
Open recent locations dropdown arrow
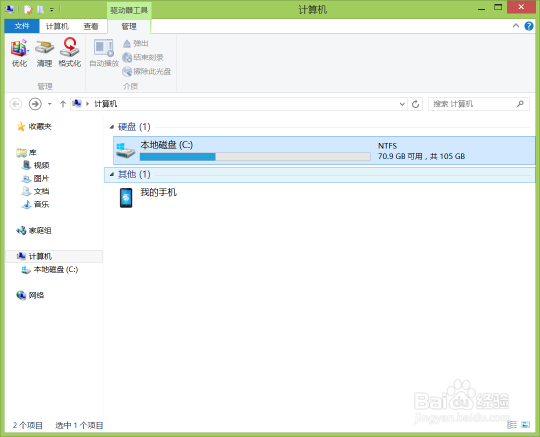(50, 104)
